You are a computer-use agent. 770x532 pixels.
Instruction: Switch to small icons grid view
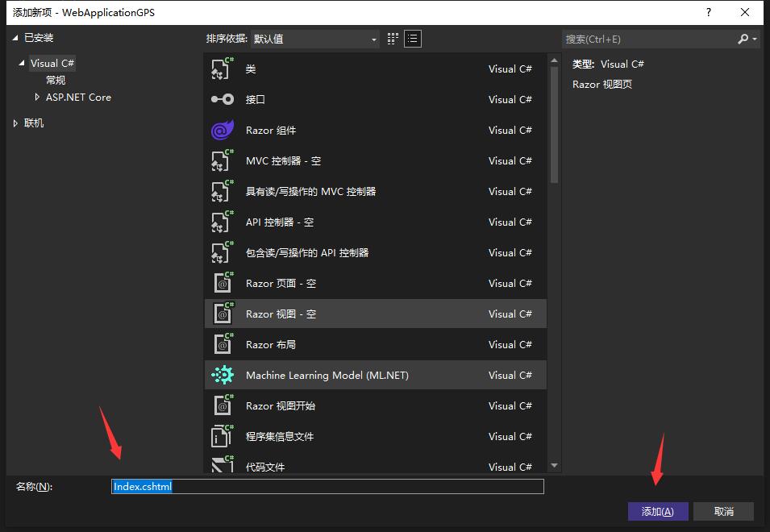[393, 39]
